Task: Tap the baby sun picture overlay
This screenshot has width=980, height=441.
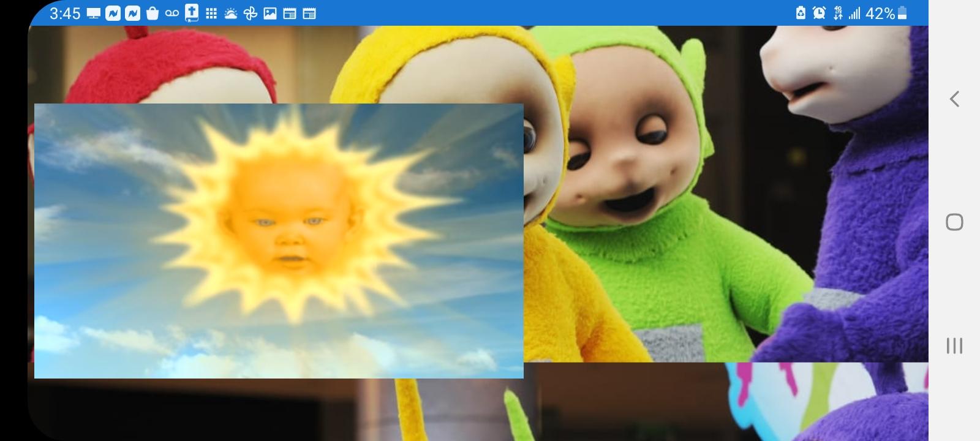Action: click(x=279, y=241)
